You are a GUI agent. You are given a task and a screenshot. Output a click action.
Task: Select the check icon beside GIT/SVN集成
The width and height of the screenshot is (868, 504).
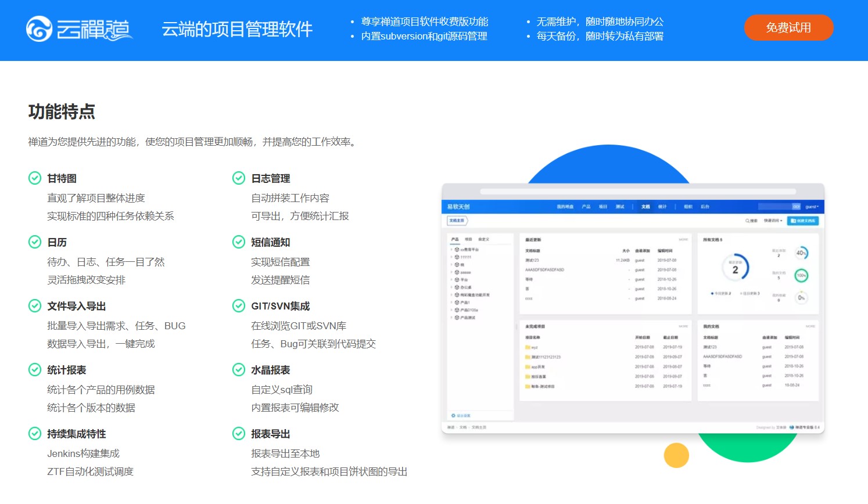pyautogui.click(x=239, y=306)
